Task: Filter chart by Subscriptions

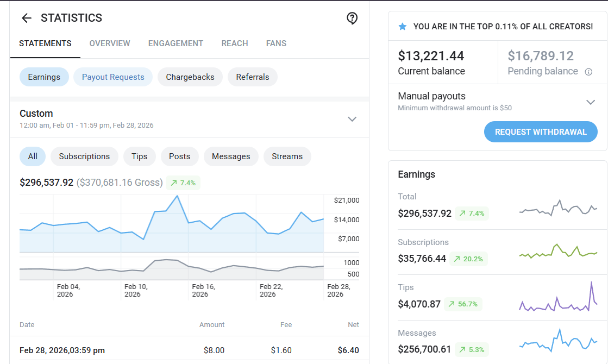Action: pyautogui.click(x=84, y=156)
